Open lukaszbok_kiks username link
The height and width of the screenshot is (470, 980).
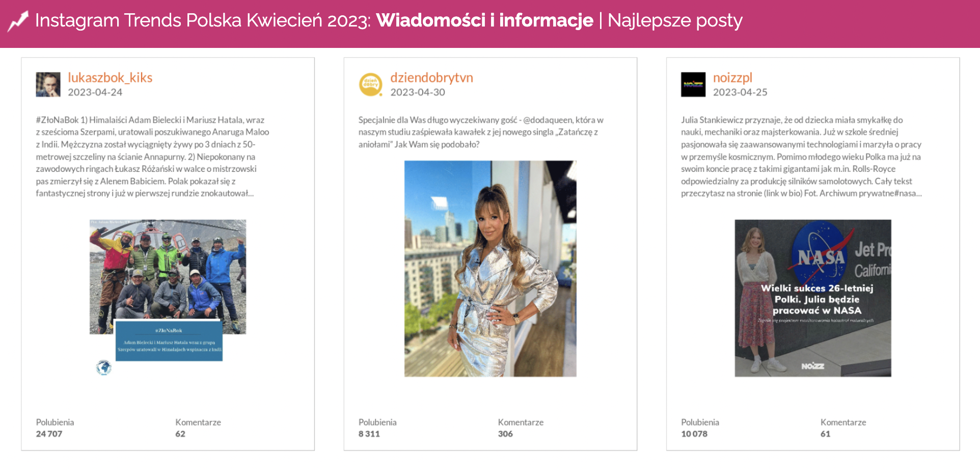click(x=110, y=77)
